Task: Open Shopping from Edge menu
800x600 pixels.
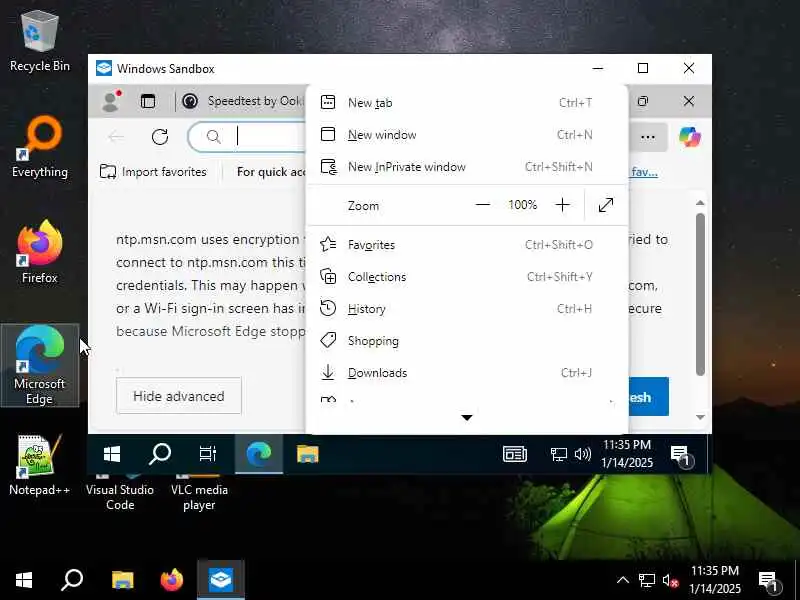Action: pos(466,341)
